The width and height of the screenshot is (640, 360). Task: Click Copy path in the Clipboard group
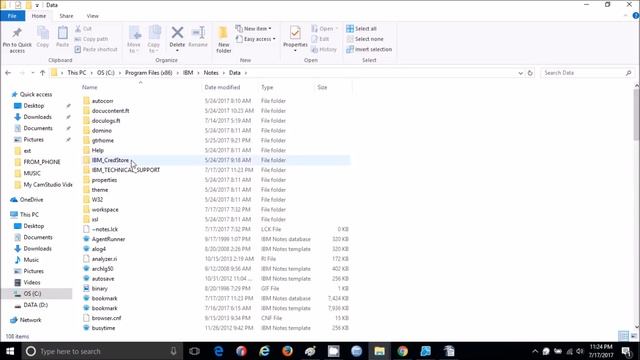tap(91, 39)
